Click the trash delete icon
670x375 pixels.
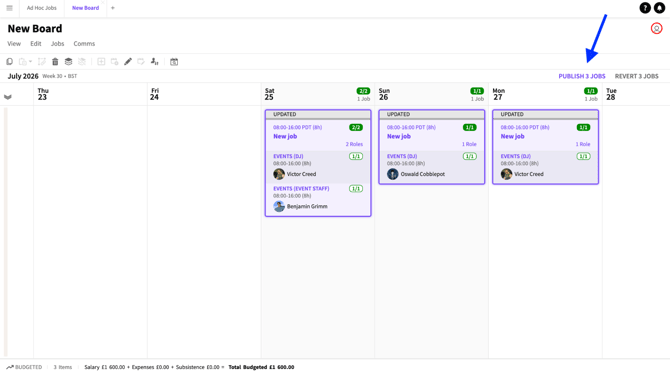(x=55, y=62)
